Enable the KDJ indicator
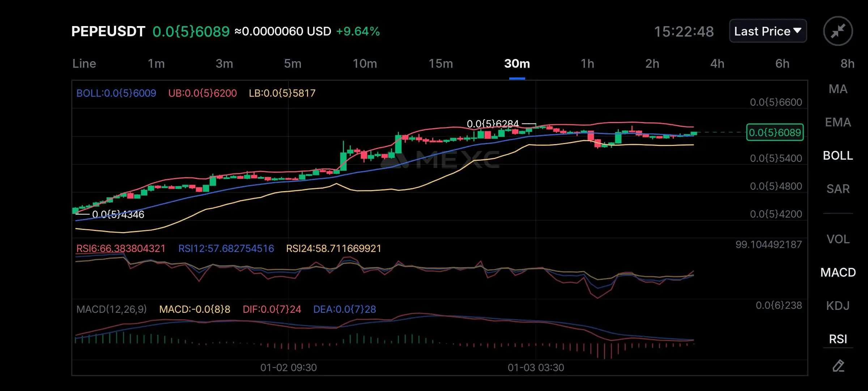Viewport: 868px width, 391px height. pos(838,306)
